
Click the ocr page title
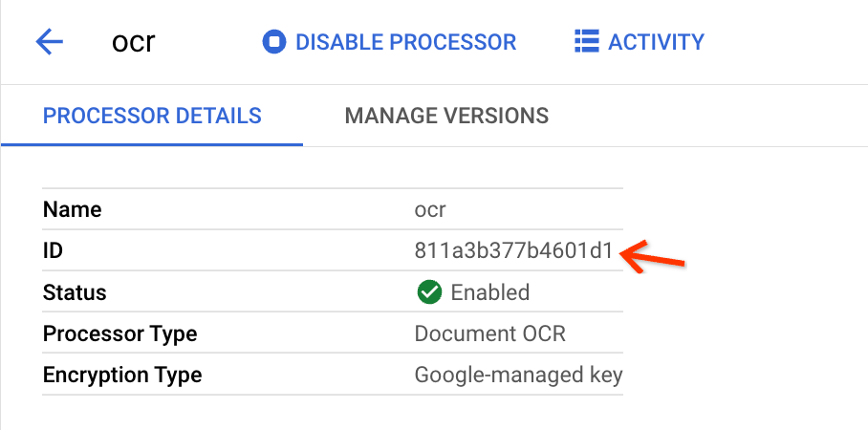point(133,42)
